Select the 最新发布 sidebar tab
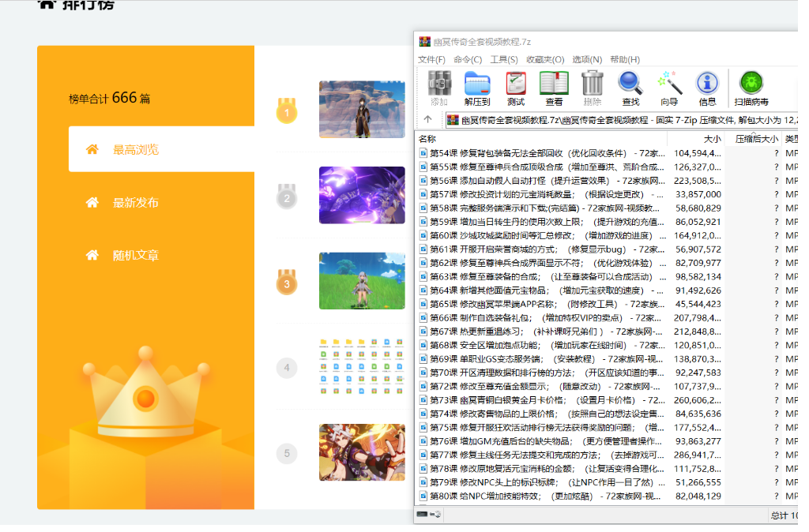 pyautogui.click(x=135, y=203)
